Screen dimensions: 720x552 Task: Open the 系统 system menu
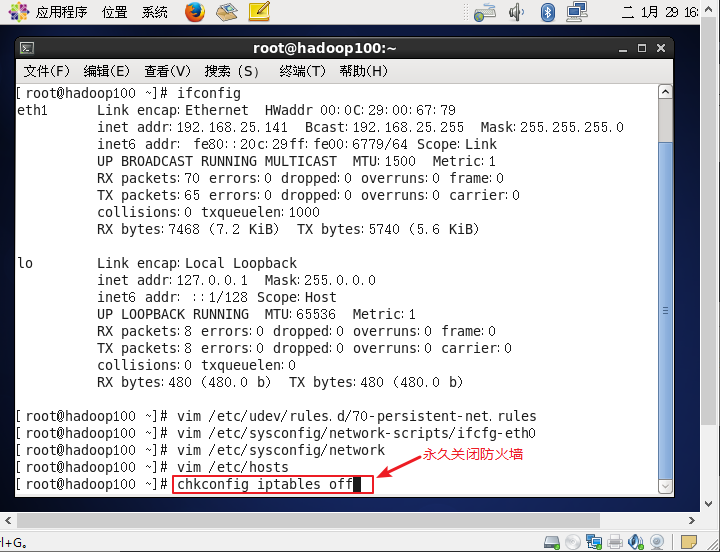tap(154, 12)
